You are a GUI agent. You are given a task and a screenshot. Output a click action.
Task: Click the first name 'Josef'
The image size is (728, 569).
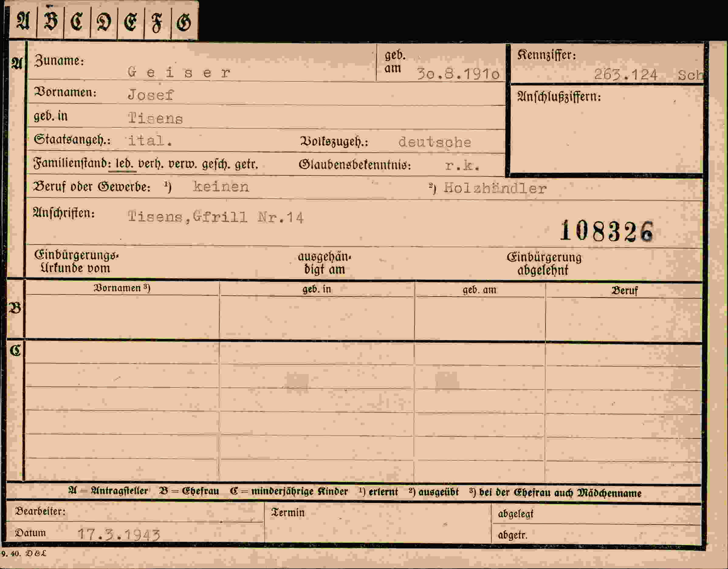click(151, 95)
